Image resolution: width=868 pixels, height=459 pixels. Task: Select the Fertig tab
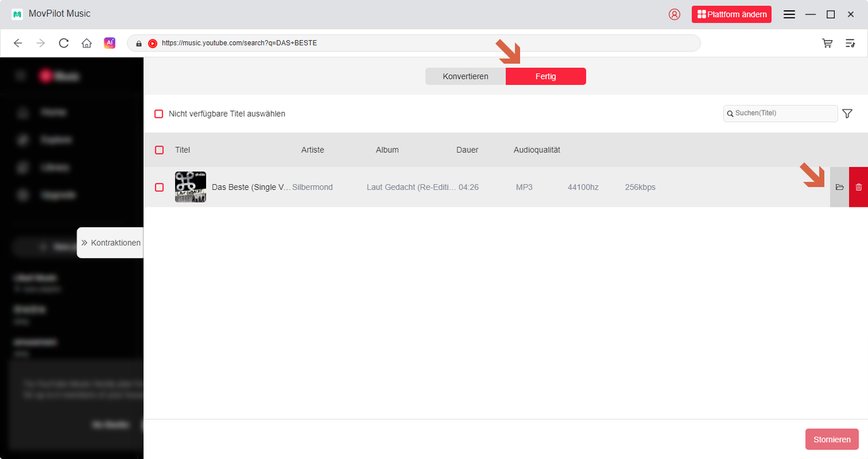click(x=546, y=77)
